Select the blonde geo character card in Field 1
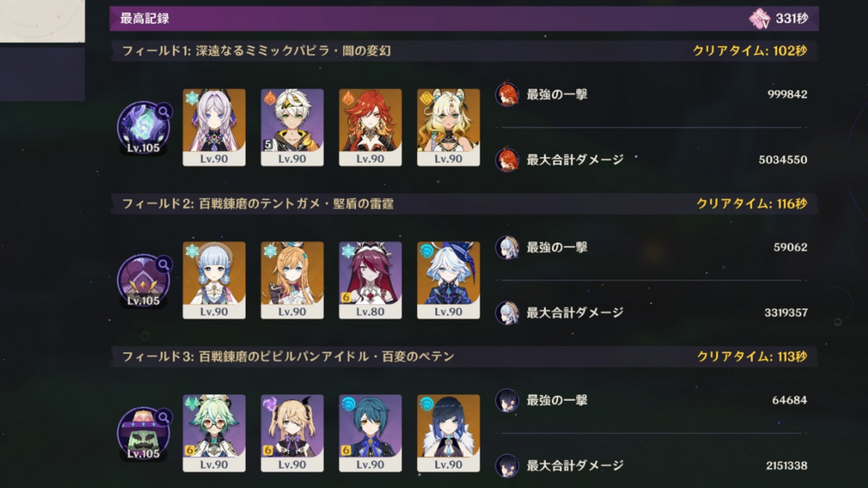This screenshot has height=488, width=868. pos(448,127)
